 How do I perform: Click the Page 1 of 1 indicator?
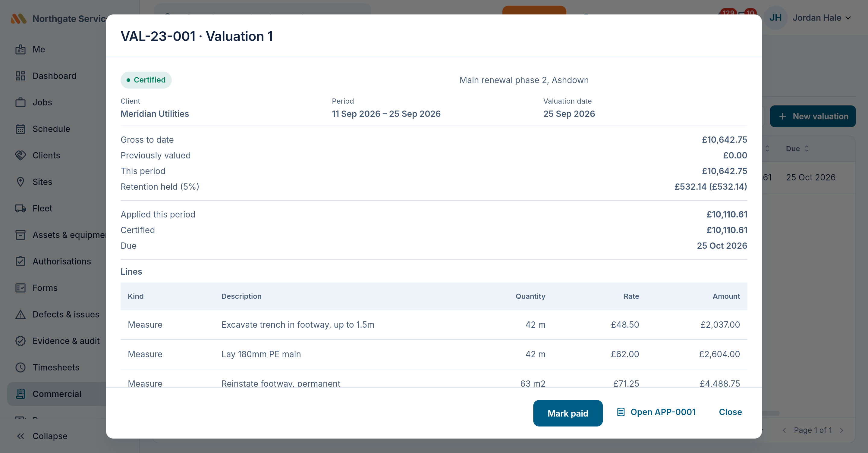click(x=813, y=430)
